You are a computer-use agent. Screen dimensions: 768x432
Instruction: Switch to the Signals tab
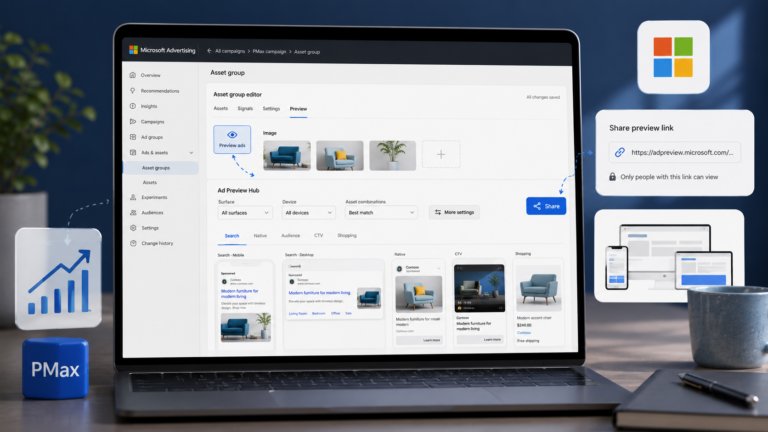(245, 108)
